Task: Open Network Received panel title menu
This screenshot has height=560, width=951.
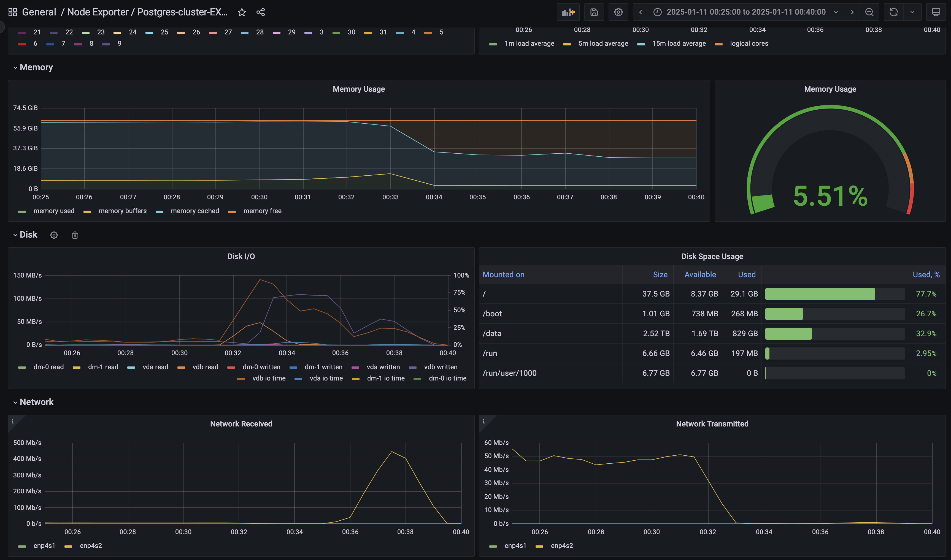Action: pos(241,424)
